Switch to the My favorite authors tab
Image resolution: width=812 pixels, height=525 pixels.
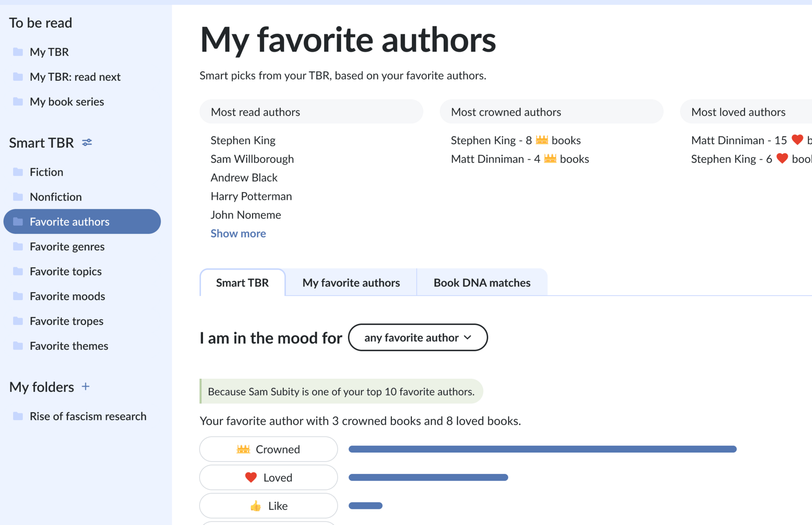click(351, 282)
